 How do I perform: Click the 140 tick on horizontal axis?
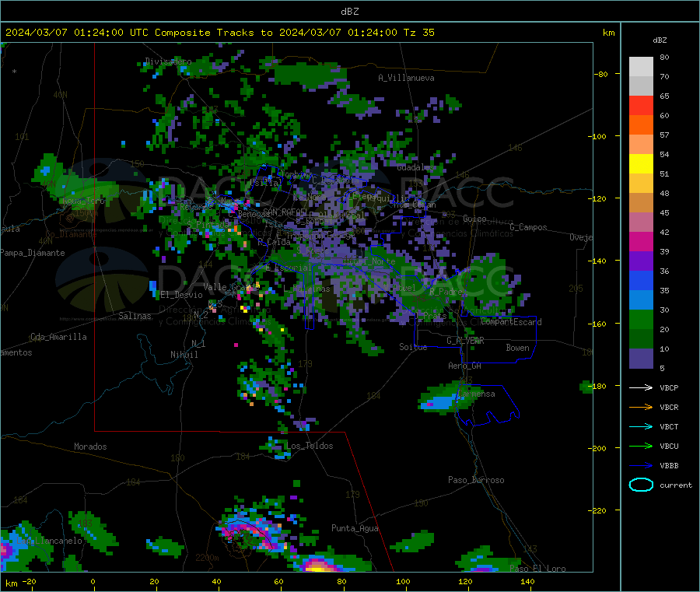click(x=527, y=582)
